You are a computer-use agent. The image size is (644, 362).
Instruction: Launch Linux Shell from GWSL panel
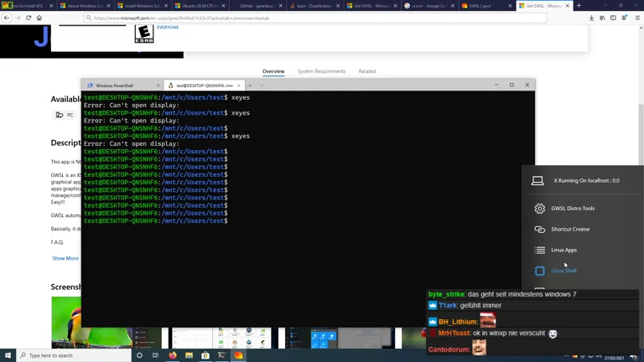click(563, 271)
